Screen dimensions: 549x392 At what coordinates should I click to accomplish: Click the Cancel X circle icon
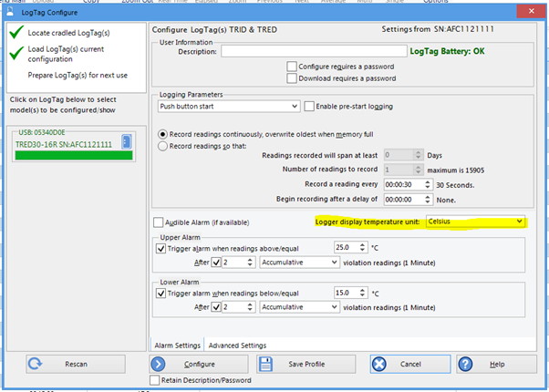tap(379, 364)
